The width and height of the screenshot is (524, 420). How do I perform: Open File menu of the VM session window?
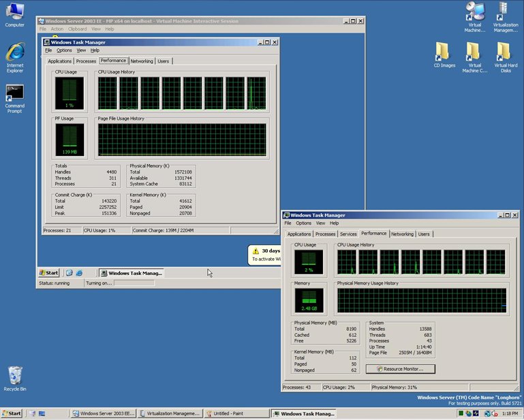coord(43,29)
